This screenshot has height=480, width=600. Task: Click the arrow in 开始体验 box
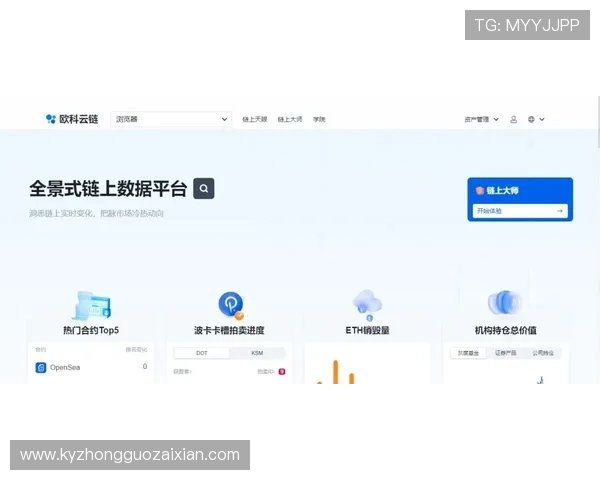click(x=560, y=211)
